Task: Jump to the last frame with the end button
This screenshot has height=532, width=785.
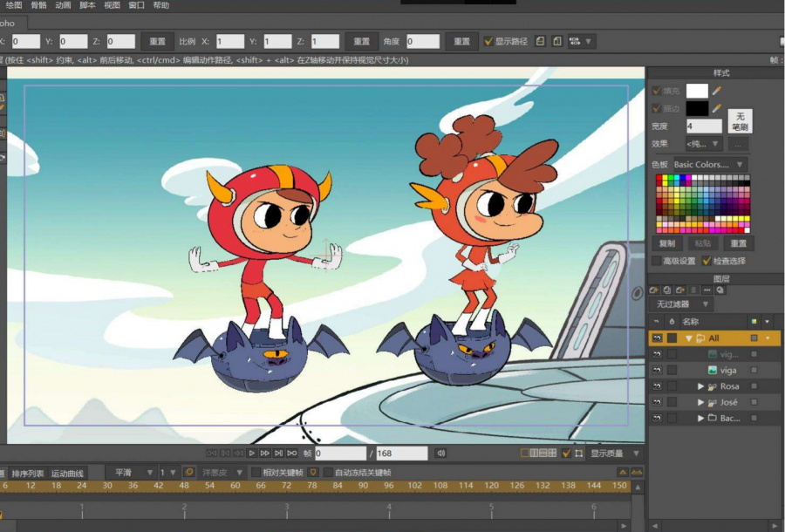Action: (291, 454)
